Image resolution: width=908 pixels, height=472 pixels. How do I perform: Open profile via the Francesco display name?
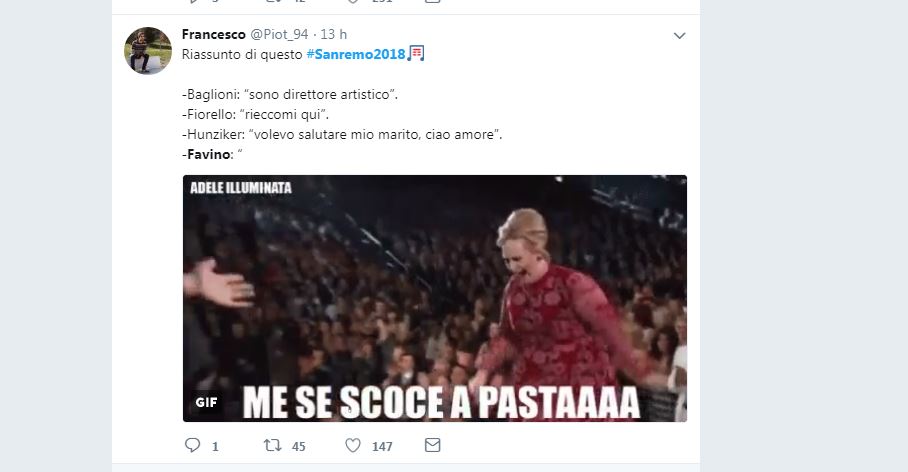pyautogui.click(x=214, y=34)
